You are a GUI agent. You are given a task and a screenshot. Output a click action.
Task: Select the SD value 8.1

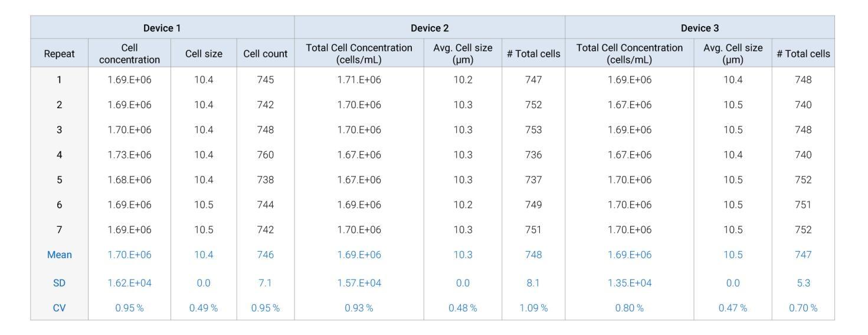point(533,283)
